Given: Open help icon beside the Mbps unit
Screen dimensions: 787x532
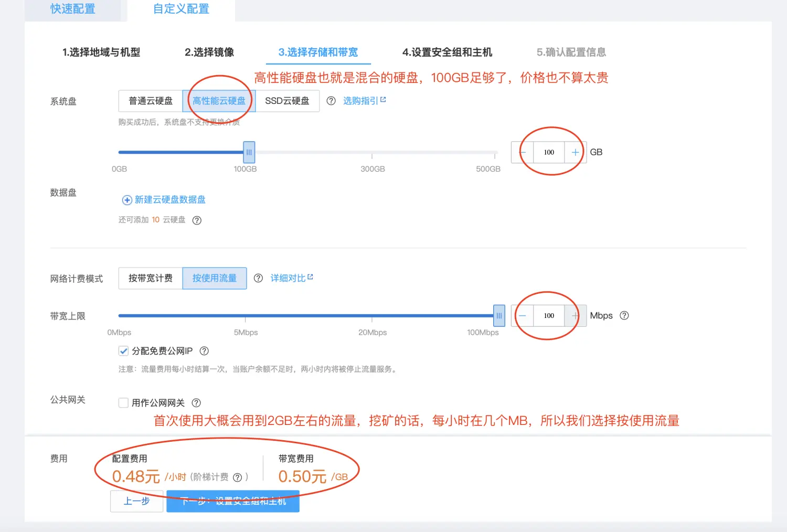Looking at the screenshot, I should coord(624,315).
